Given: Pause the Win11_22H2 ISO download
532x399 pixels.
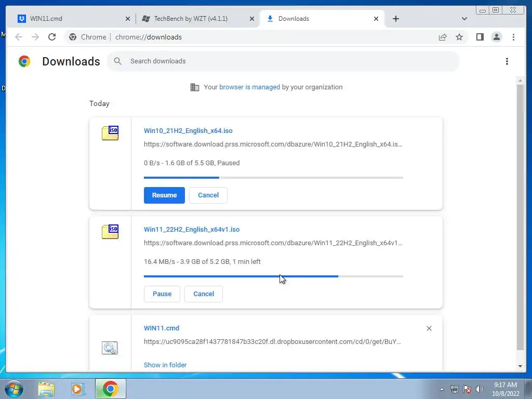Looking at the screenshot, I should (162, 294).
